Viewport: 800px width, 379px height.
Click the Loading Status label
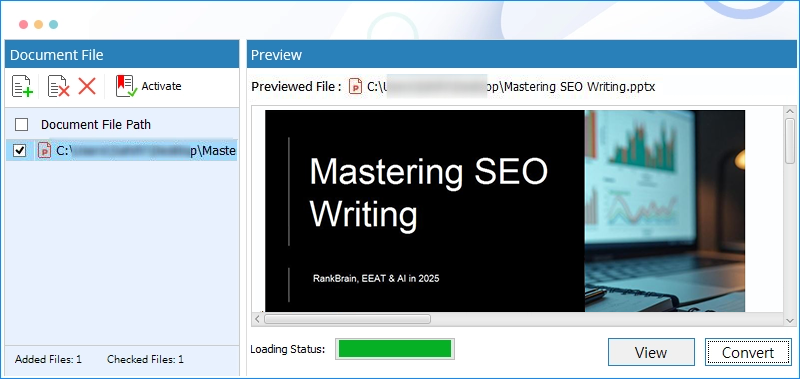[x=288, y=349]
